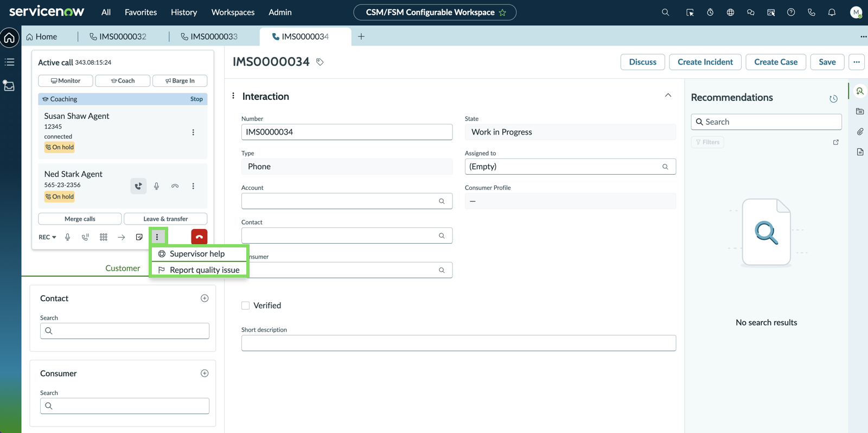Toggle hold call in bottom call toolbar
The image size is (868, 433).
pos(85,237)
